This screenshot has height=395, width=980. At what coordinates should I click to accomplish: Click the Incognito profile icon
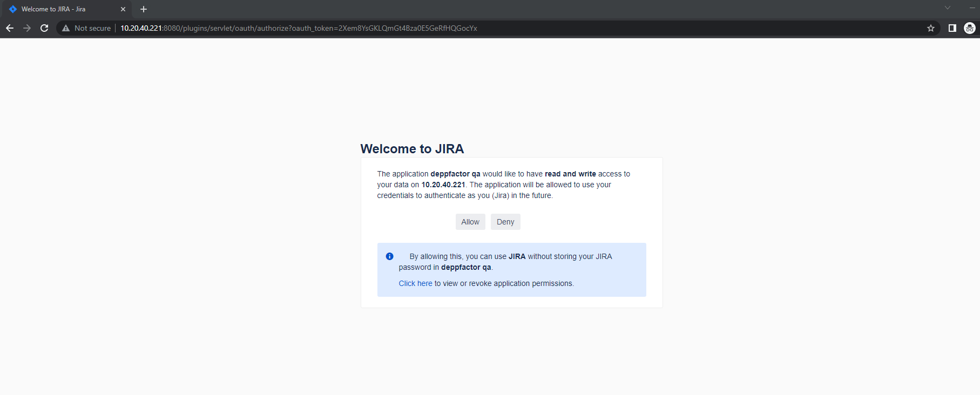click(970, 28)
